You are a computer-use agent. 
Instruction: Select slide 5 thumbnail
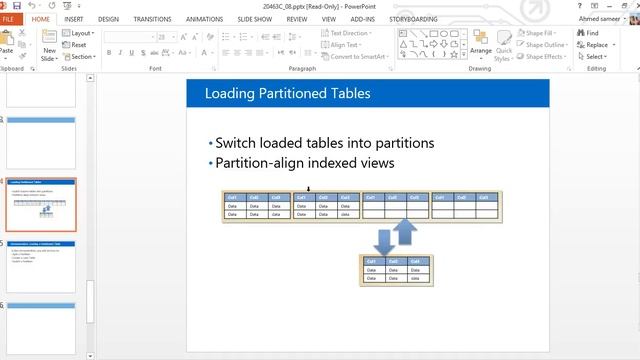41,267
